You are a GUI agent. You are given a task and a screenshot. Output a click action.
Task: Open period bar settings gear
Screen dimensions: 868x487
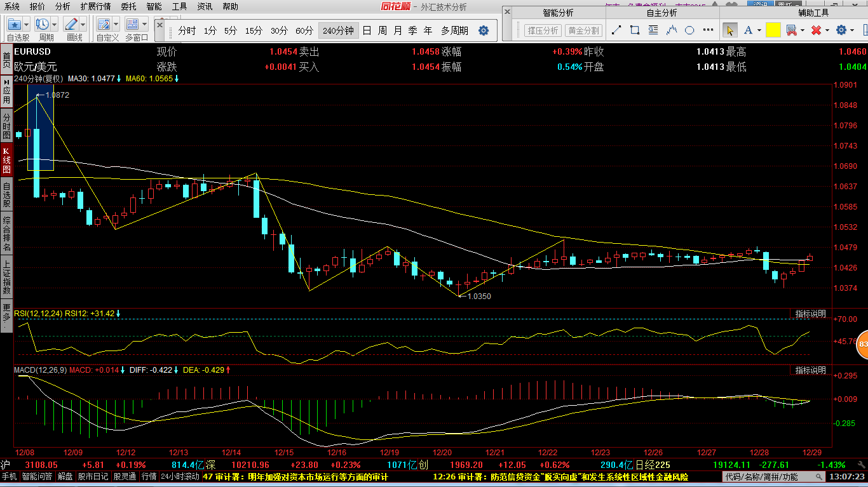pos(484,30)
